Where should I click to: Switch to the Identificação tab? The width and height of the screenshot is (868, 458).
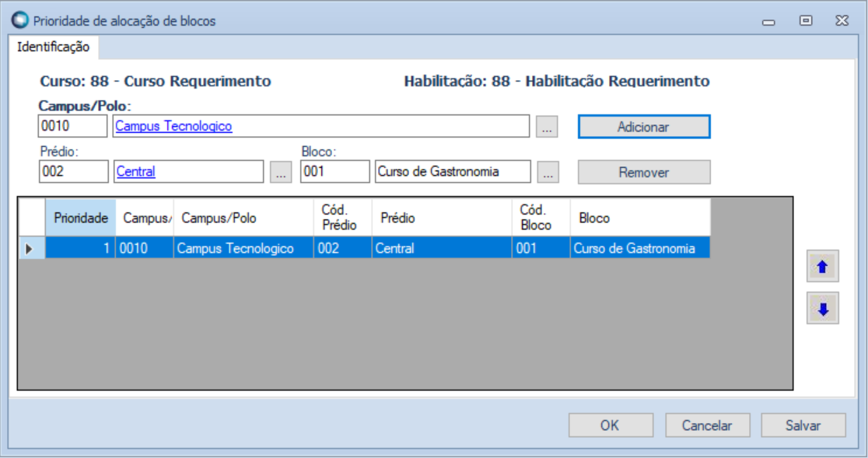point(53,47)
